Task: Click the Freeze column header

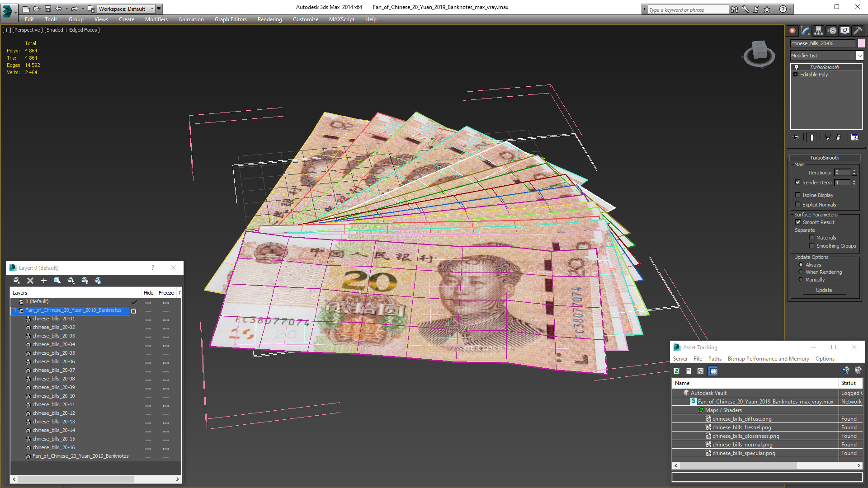Action: [166, 293]
